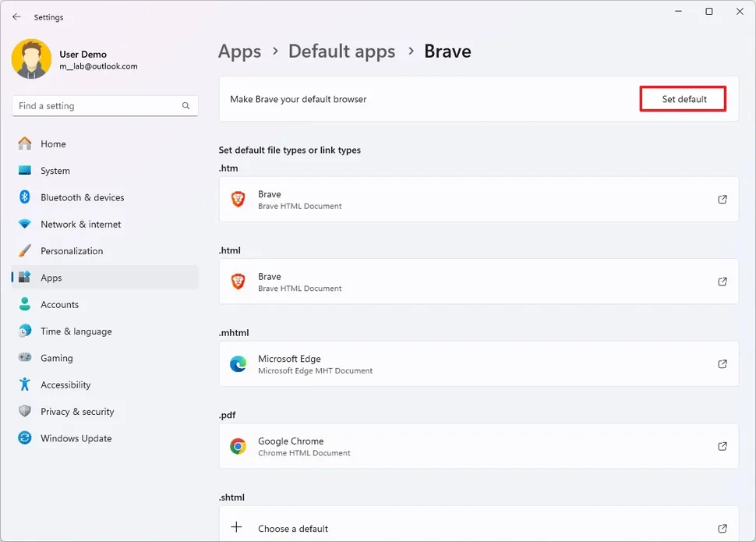This screenshot has height=542, width=756.
Task: Click the Microsoft Edge icon under .mhtml
Action: (x=238, y=364)
